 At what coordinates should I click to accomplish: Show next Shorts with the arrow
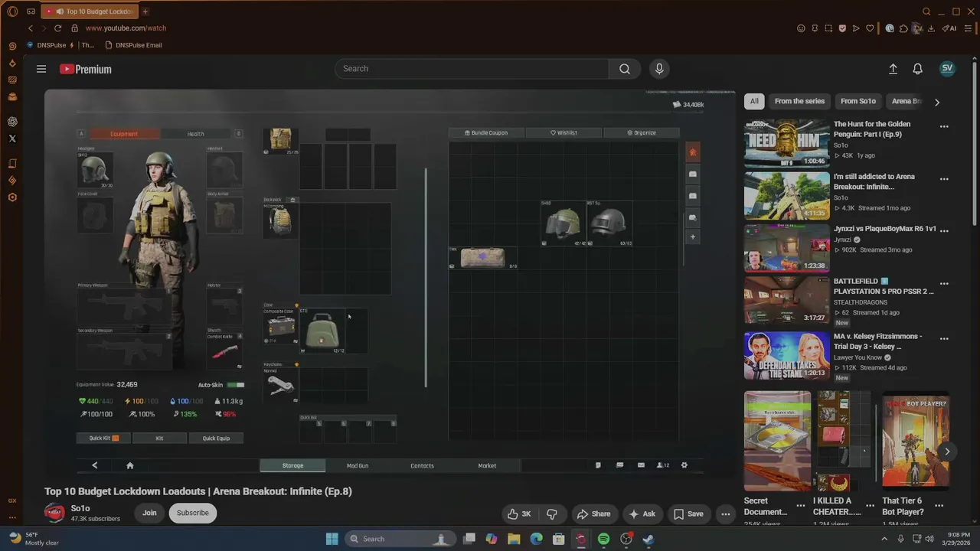tap(947, 452)
